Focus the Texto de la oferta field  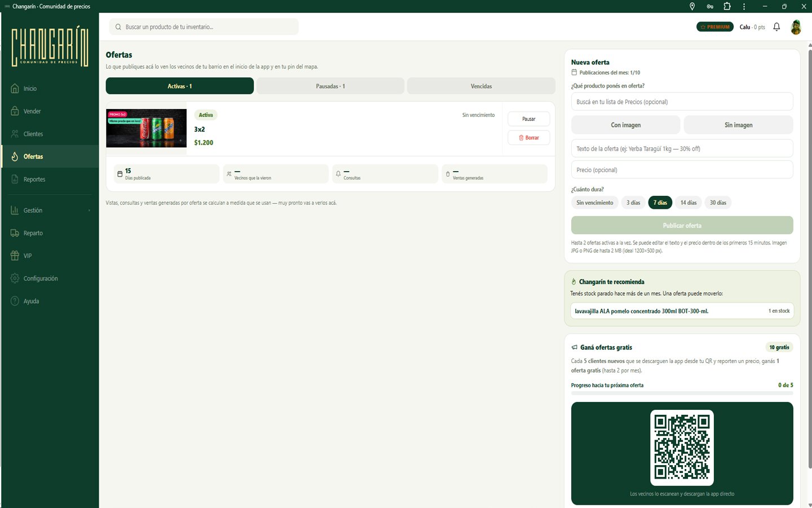coord(682,148)
